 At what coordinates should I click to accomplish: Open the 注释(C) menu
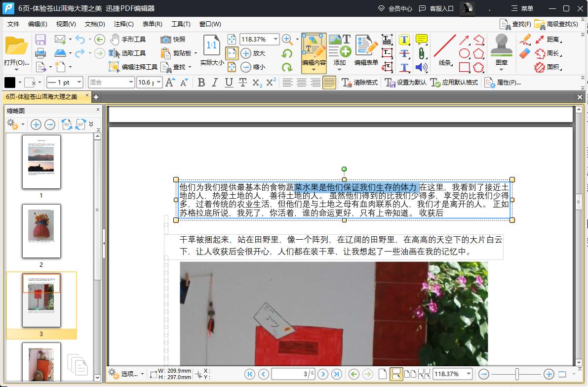tap(123, 24)
